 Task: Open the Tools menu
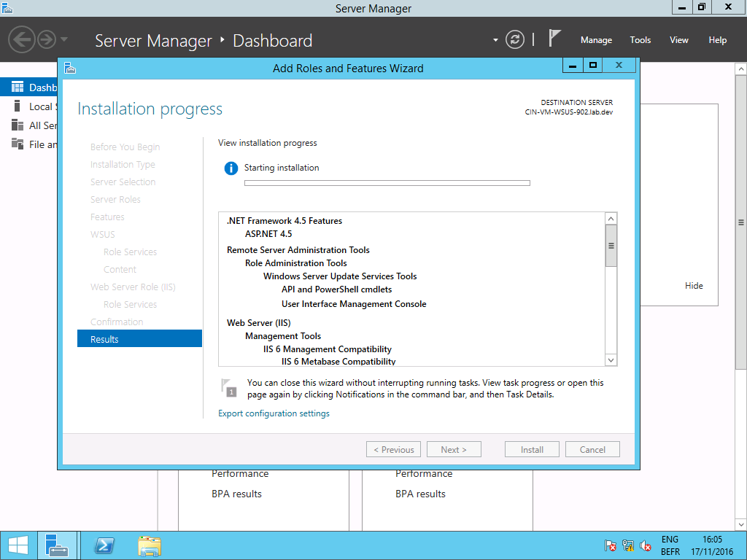coord(640,40)
